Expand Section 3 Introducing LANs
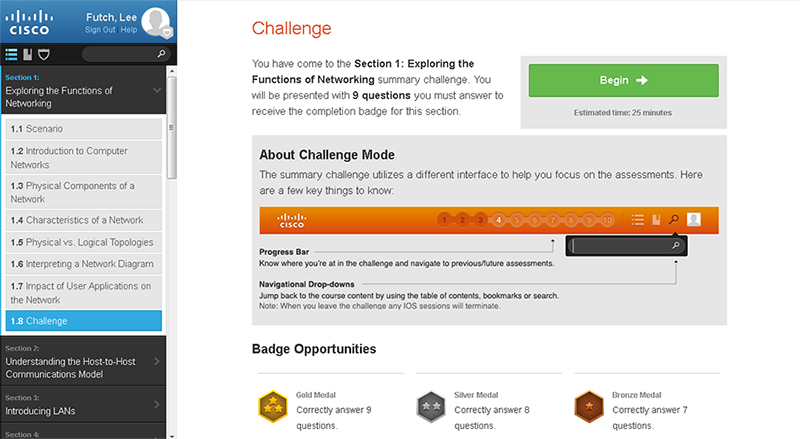The width and height of the screenshot is (800, 439). tap(156, 404)
